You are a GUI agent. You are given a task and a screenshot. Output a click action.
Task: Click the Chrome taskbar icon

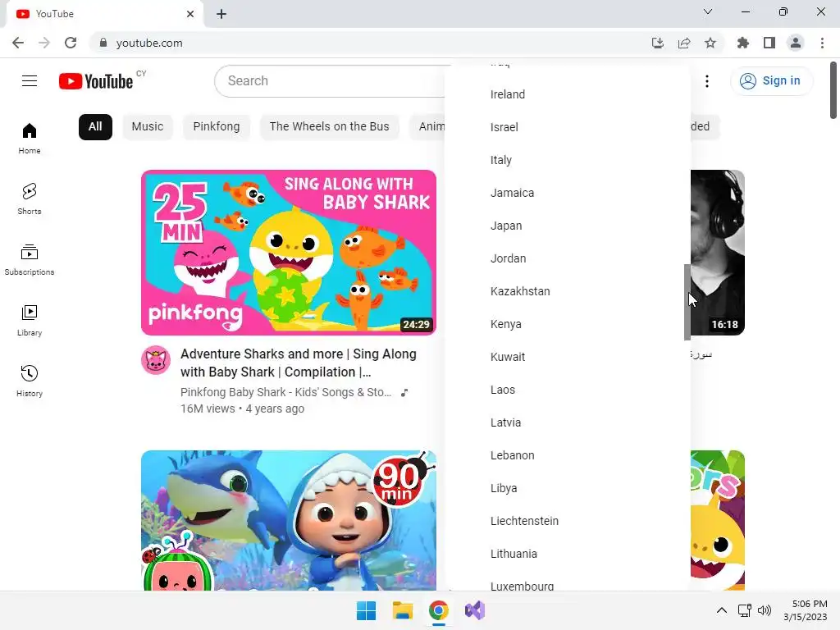(438, 610)
